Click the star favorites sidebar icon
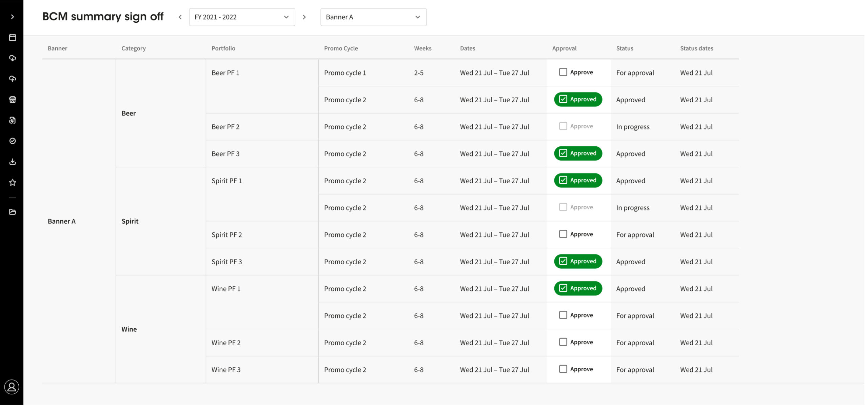Screen dimensions: 868x410 click(x=13, y=182)
